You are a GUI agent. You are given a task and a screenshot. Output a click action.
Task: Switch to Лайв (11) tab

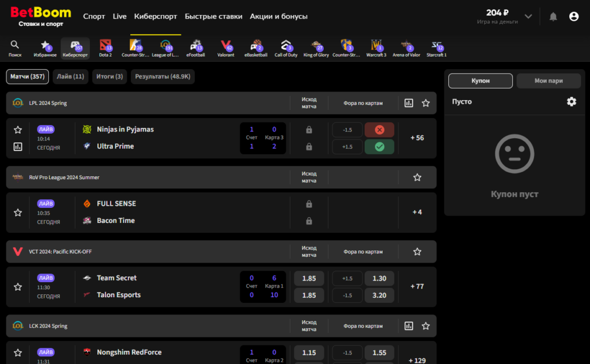[70, 77]
